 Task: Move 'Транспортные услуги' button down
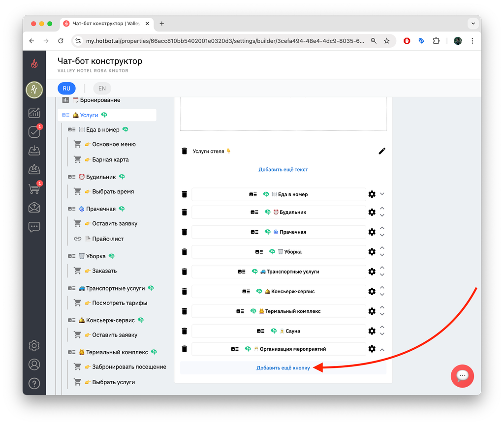click(382, 275)
